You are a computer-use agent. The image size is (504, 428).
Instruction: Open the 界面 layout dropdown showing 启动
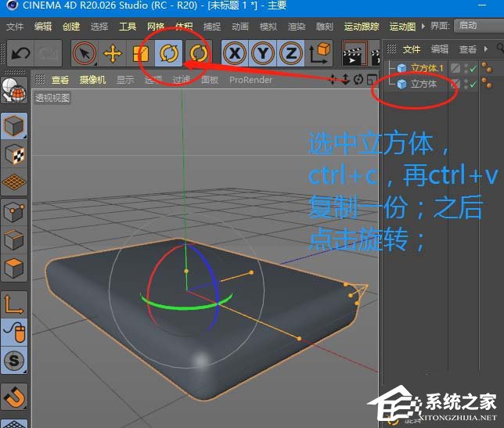tap(479, 26)
